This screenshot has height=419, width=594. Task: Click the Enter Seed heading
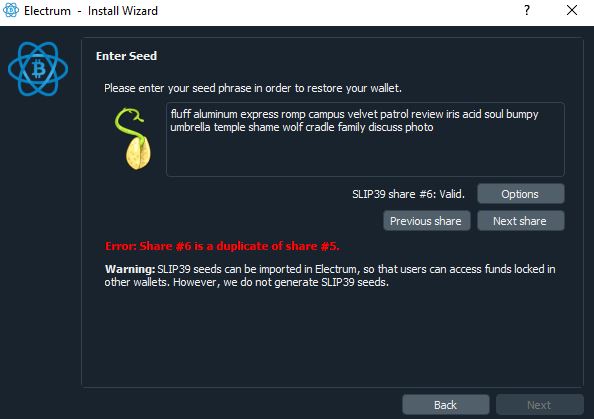tap(127, 56)
